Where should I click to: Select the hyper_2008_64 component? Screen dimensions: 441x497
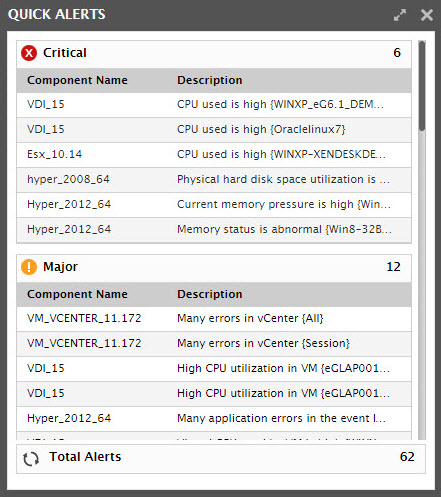tap(68, 179)
